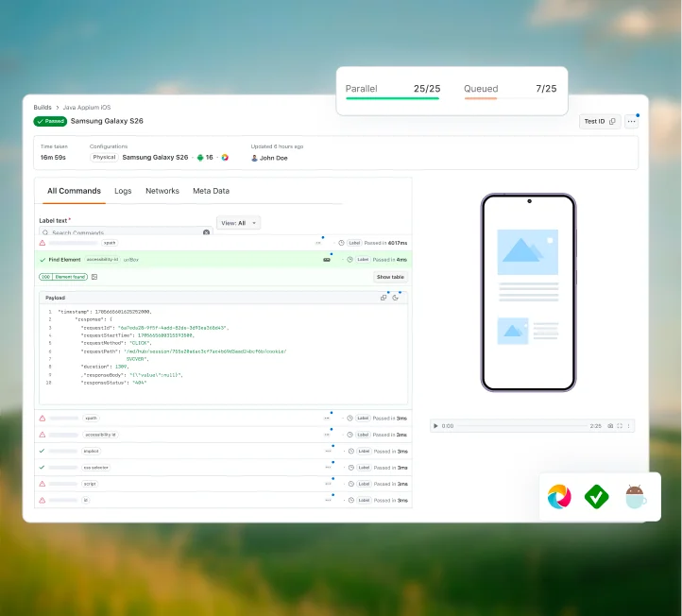Open more options on the css selector row
This screenshot has width=682, height=616.
click(x=328, y=468)
